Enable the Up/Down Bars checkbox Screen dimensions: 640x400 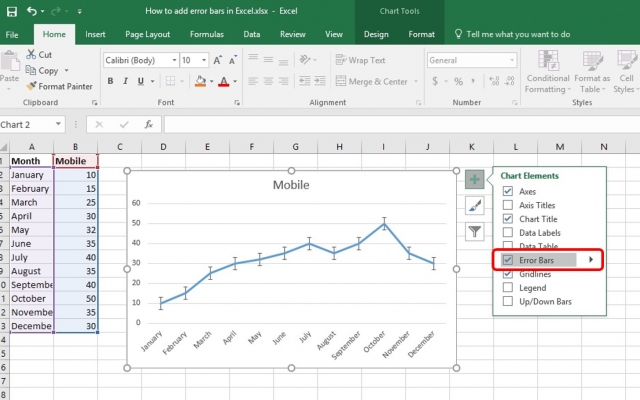pyautogui.click(x=507, y=301)
